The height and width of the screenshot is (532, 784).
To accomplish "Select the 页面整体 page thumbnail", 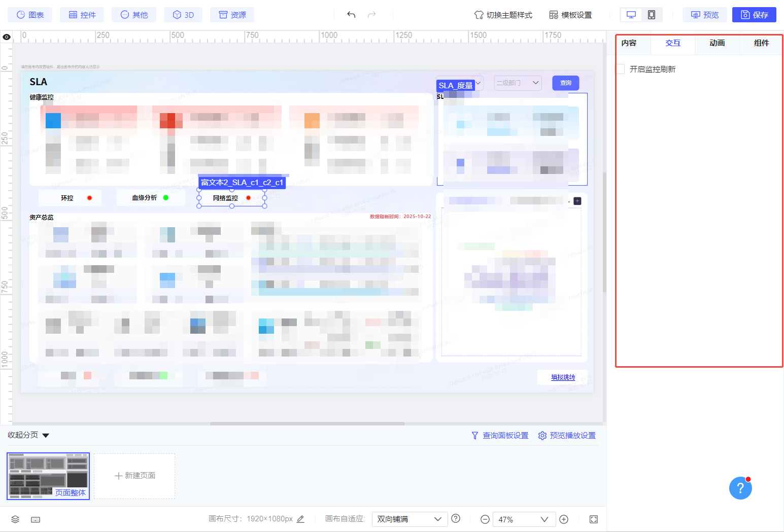I will [48, 476].
